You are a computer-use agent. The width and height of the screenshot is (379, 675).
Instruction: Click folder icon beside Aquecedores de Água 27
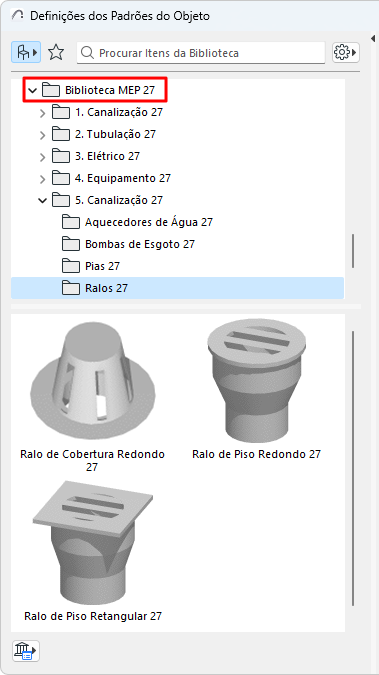pyautogui.click(x=71, y=222)
